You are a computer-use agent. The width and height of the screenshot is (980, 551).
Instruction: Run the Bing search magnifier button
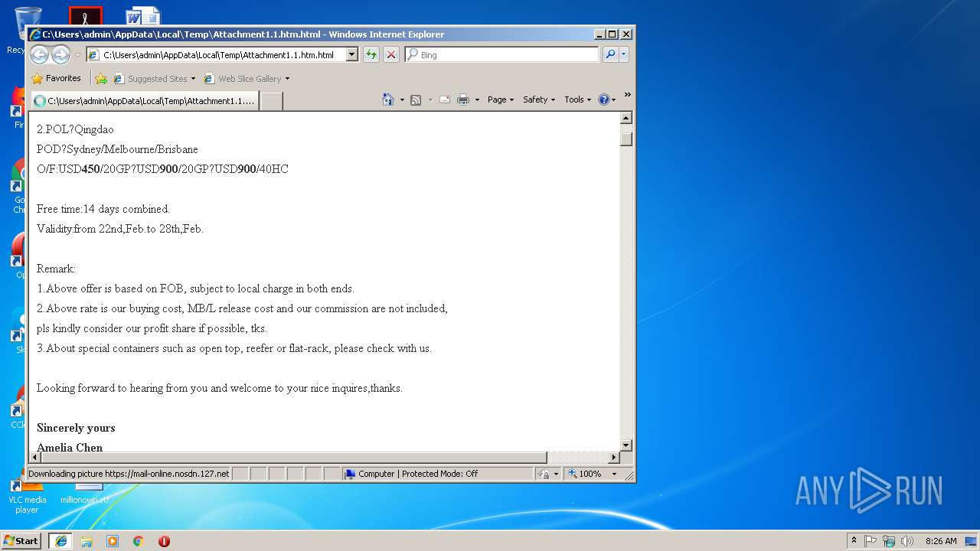pyautogui.click(x=610, y=54)
